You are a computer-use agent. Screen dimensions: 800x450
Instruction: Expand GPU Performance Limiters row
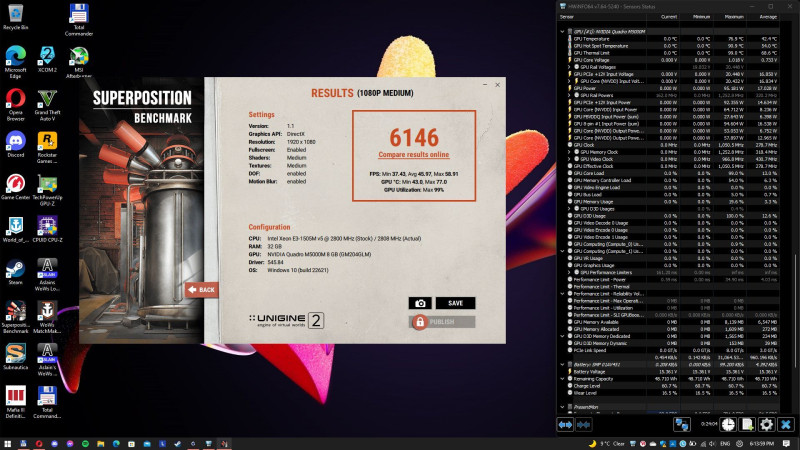pyautogui.click(x=569, y=272)
